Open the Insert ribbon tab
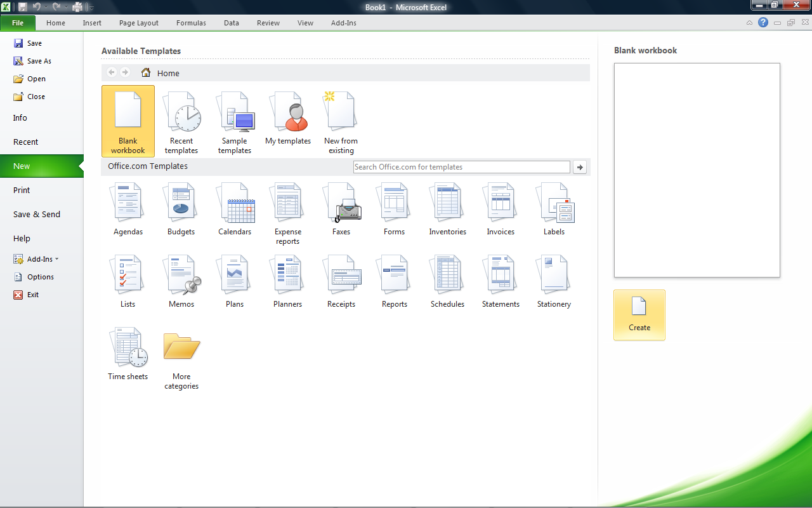The image size is (812, 508). [x=92, y=22]
